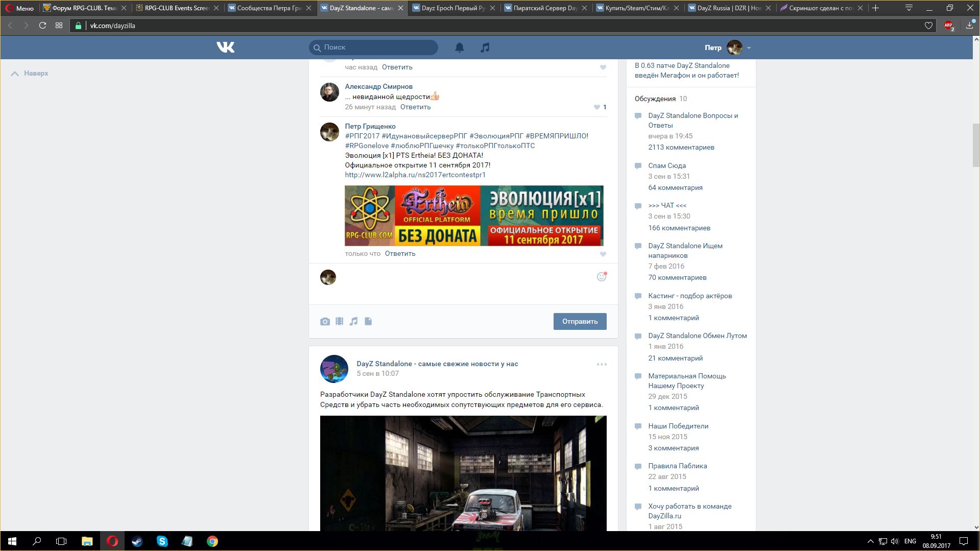Click the VK logo in header

click(225, 47)
